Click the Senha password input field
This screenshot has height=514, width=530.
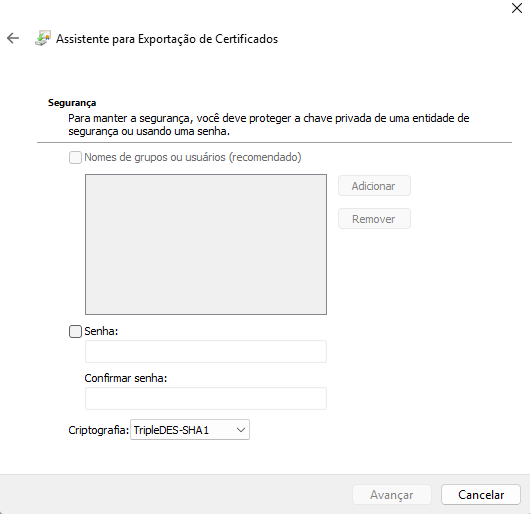(x=206, y=351)
